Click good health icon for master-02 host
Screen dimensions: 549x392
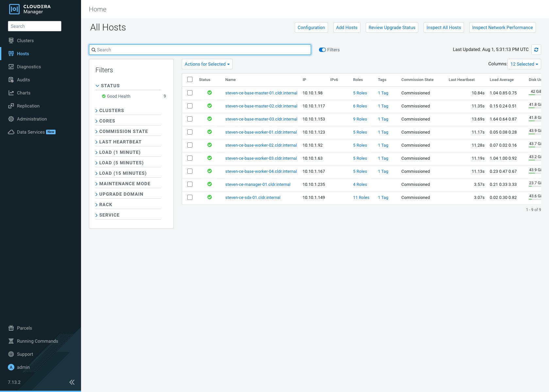(209, 106)
